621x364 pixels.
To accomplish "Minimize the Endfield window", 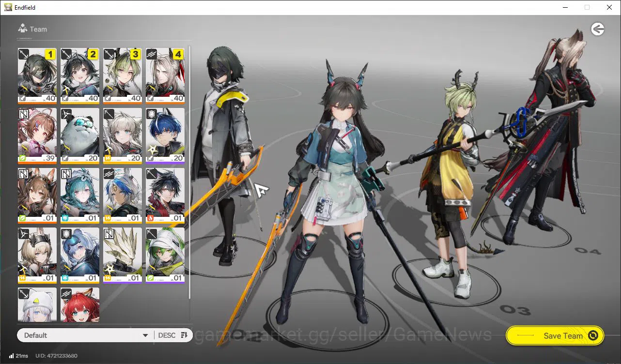I will pos(565,7).
